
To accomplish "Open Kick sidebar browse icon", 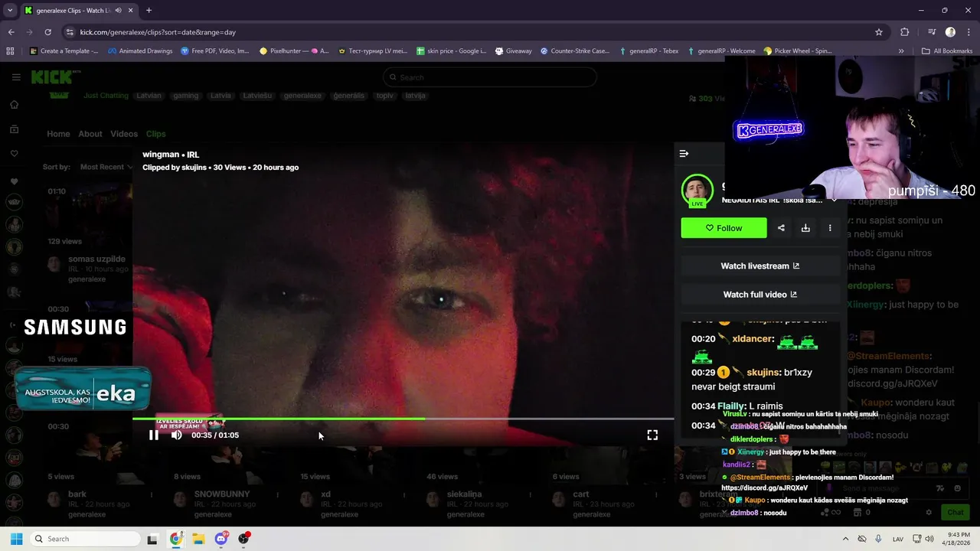I will coord(14,129).
